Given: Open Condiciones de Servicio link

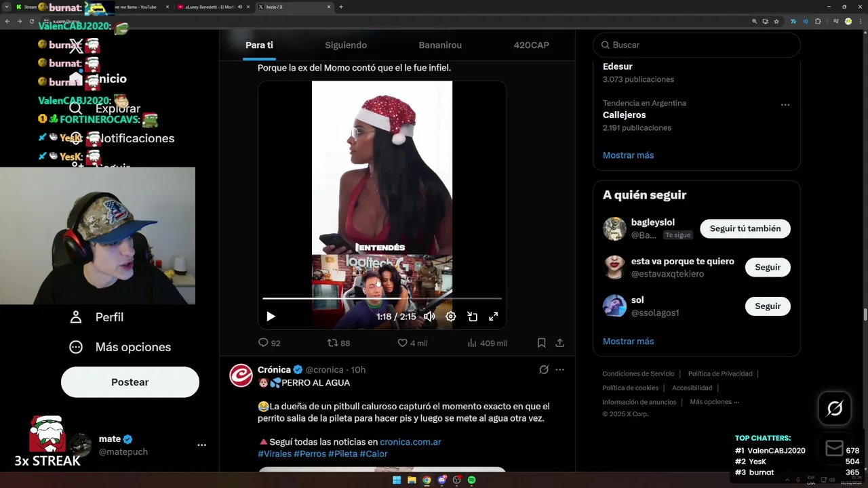Looking at the screenshot, I should tap(638, 373).
